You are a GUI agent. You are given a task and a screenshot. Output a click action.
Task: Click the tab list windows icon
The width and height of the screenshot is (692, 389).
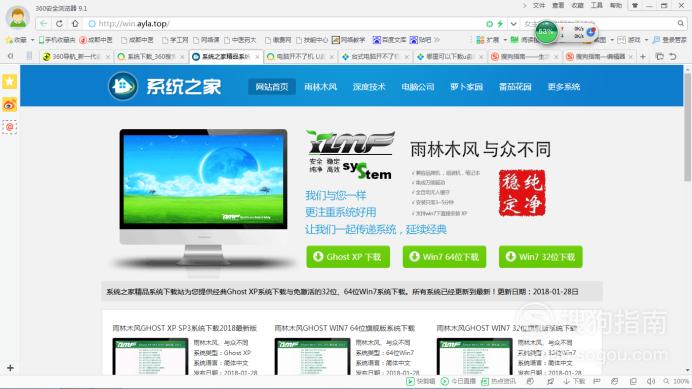(660, 57)
